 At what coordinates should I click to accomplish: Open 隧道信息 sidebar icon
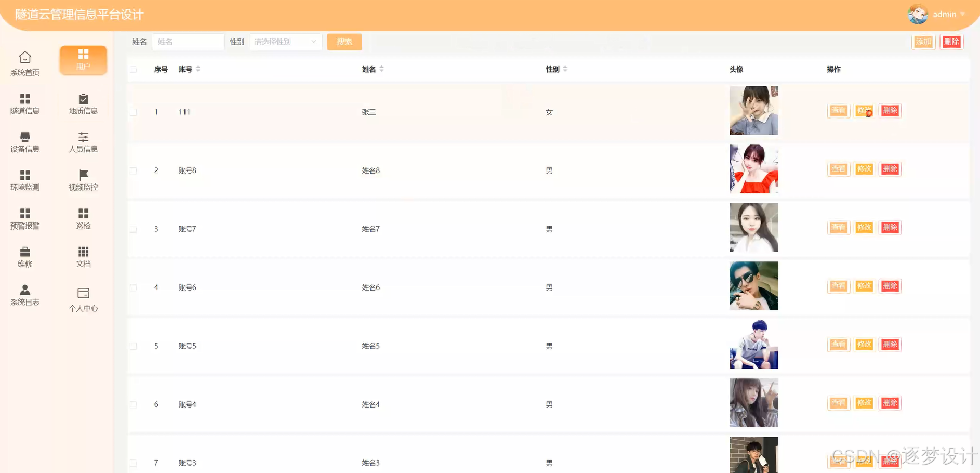(x=25, y=99)
